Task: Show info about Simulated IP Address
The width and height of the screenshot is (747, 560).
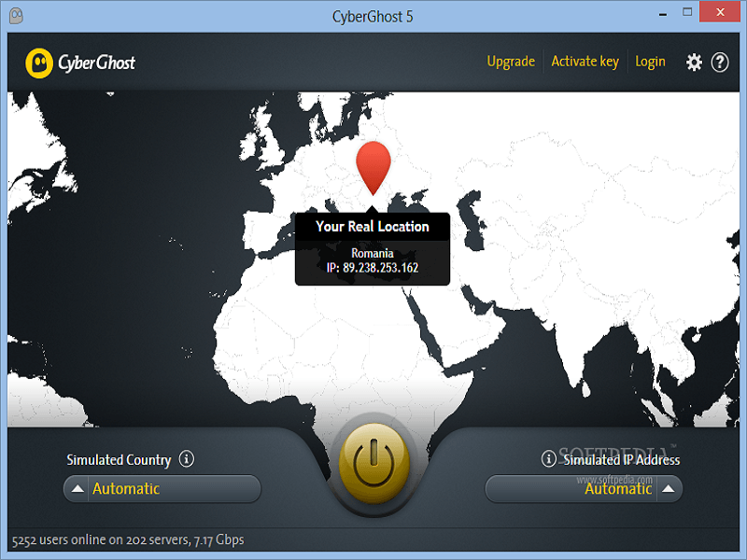Action: [548, 458]
